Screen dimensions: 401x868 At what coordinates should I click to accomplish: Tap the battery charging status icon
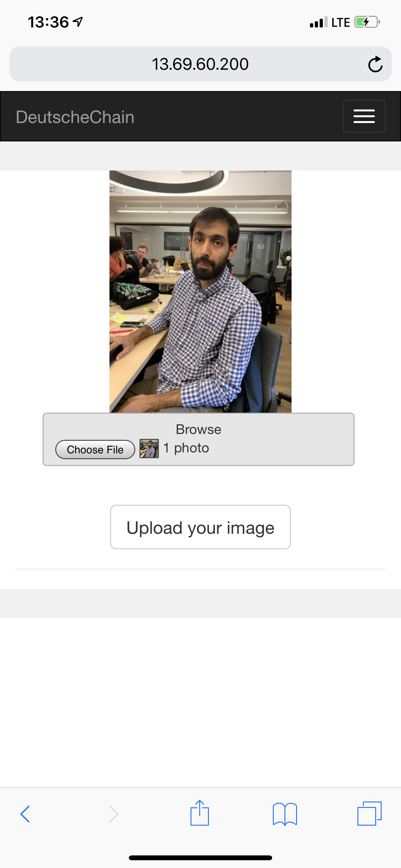point(367,22)
